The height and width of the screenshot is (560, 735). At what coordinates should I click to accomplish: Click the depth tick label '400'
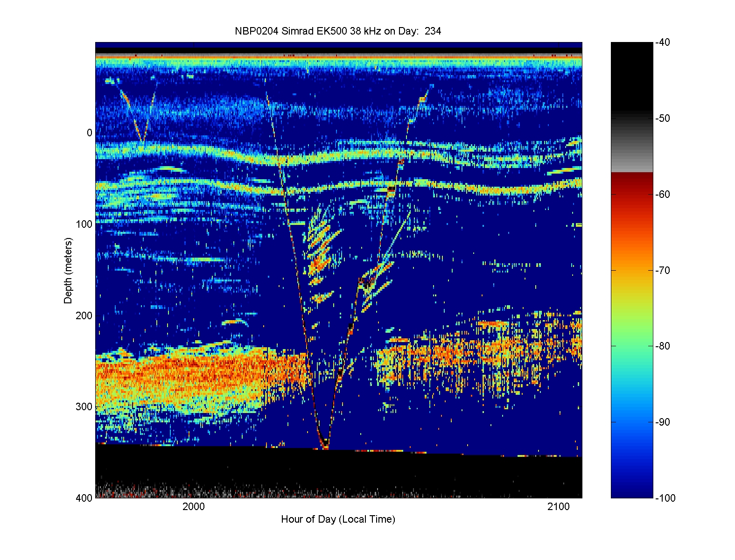click(x=84, y=498)
